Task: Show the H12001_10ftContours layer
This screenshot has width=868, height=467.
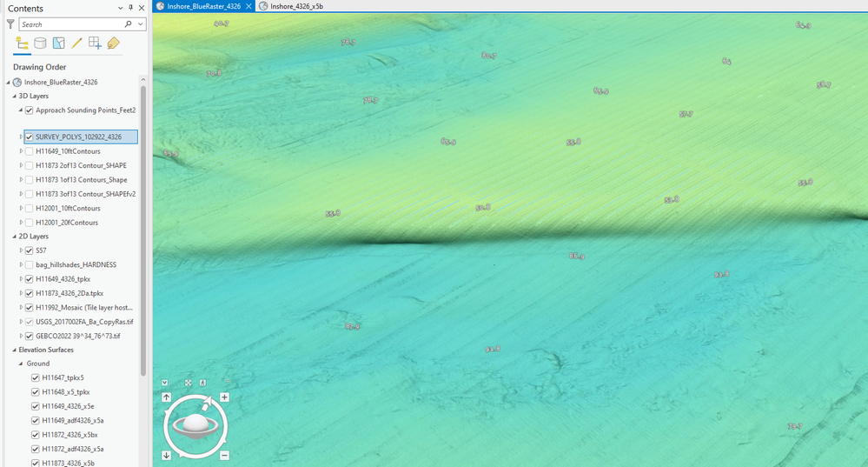Action: click(30, 209)
